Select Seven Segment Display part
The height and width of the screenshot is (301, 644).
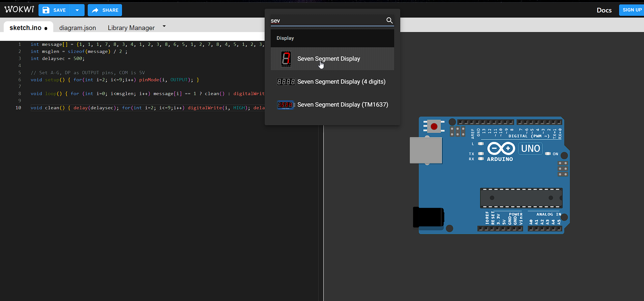(329, 59)
